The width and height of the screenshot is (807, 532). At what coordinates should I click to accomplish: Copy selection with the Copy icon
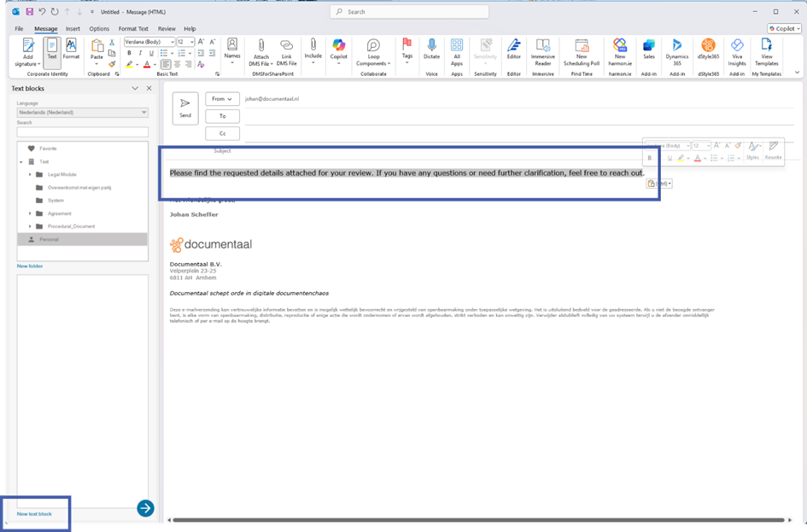click(112, 53)
